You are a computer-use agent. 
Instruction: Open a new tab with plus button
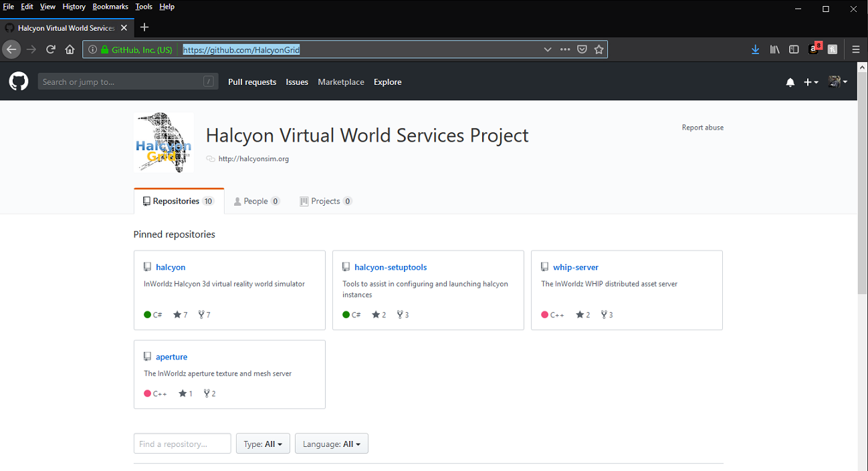[144, 27]
